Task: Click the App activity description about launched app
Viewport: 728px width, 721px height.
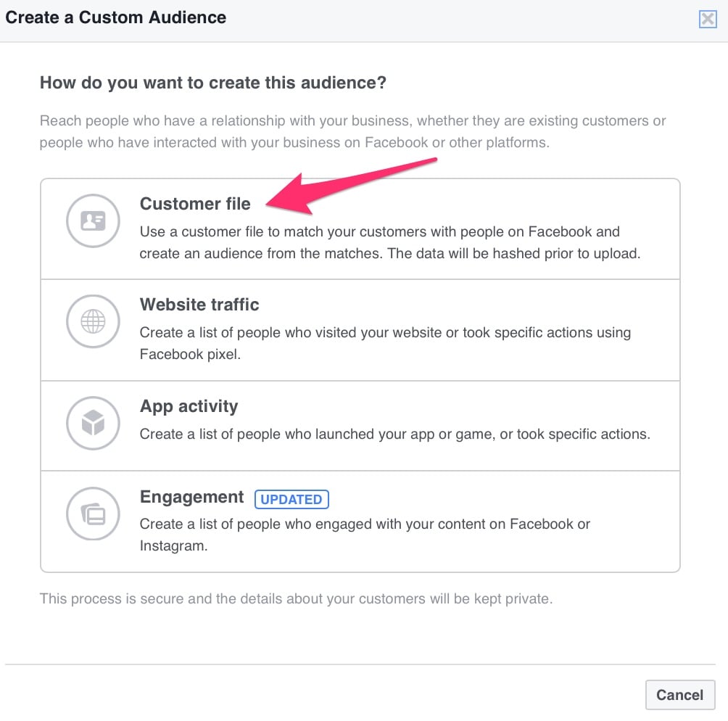Action: 394,434
